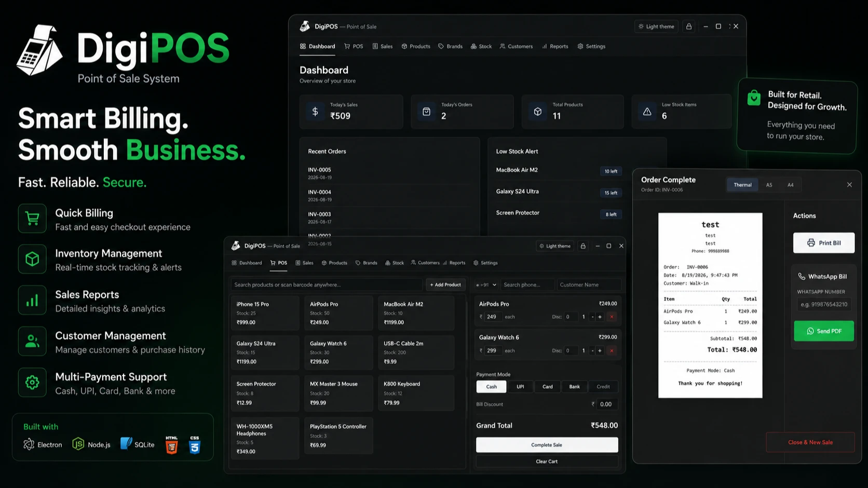The width and height of the screenshot is (868, 488).
Task: Select Card payment mode
Action: [x=548, y=387]
